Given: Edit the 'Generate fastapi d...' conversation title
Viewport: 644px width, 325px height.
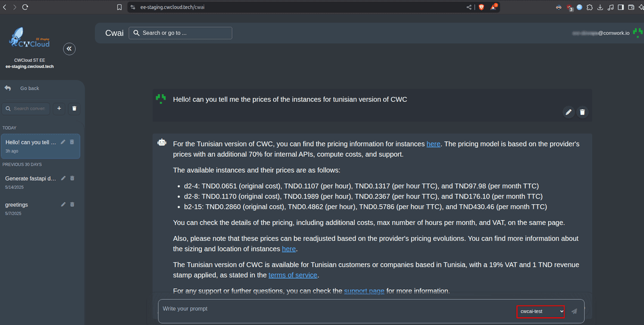Looking at the screenshot, I should point(63,178).
